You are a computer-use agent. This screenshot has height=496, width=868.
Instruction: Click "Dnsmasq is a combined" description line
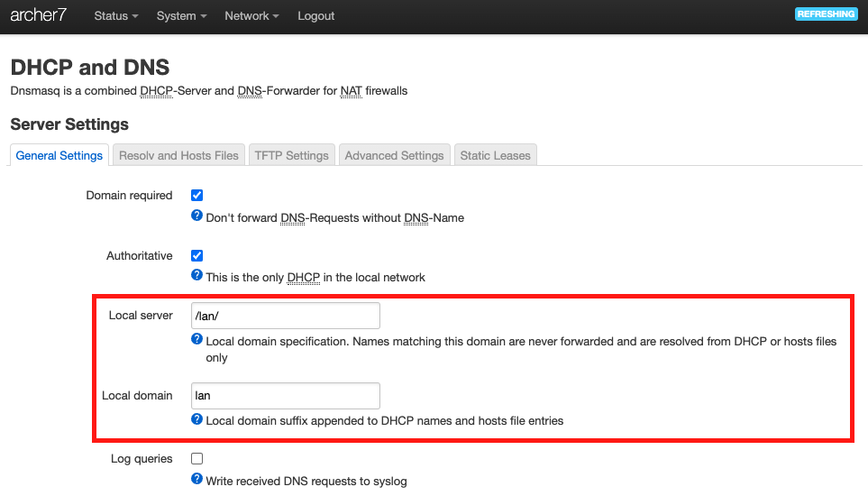click(209, 91)
